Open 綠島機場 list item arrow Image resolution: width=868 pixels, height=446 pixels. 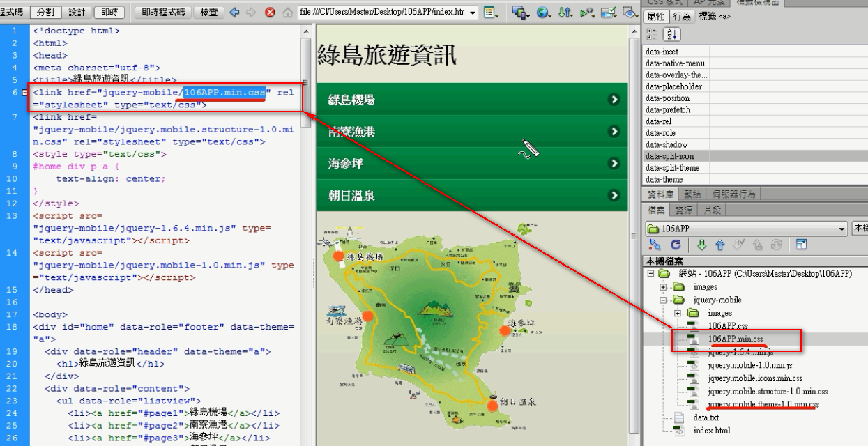click(x=614, y=100)
